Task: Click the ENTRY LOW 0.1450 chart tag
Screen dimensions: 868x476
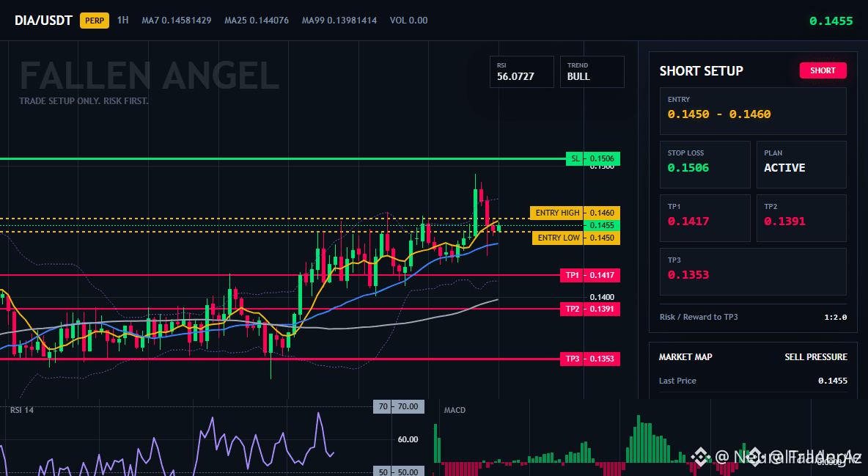Action: coord(575,238)
